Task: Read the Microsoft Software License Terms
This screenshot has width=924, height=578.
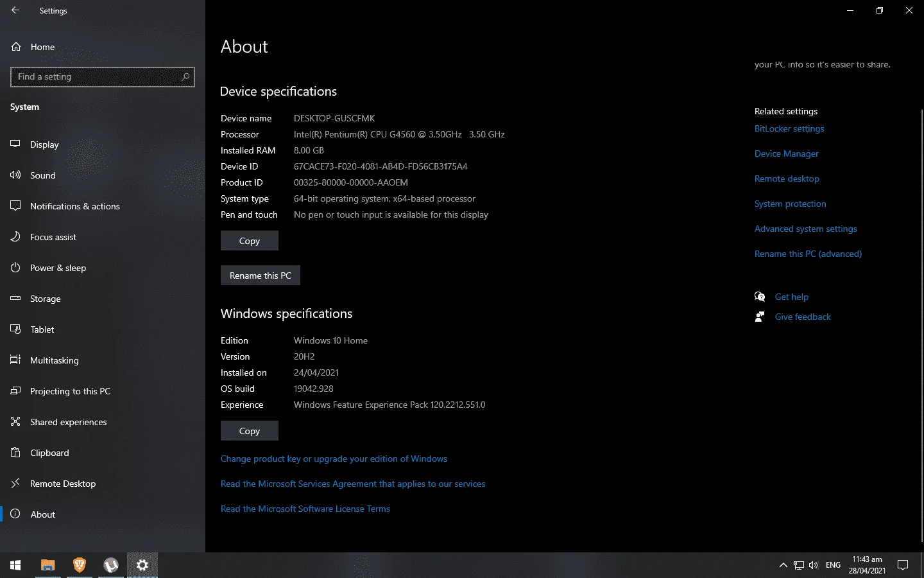Action: point(305,509)
